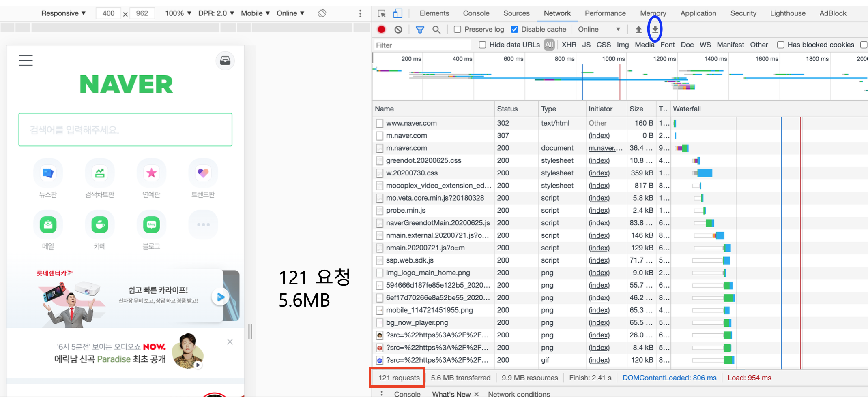868x397 pixels.
Task: Click the network Filter text field
Action: pyautogui.click(x=422, y=45)
